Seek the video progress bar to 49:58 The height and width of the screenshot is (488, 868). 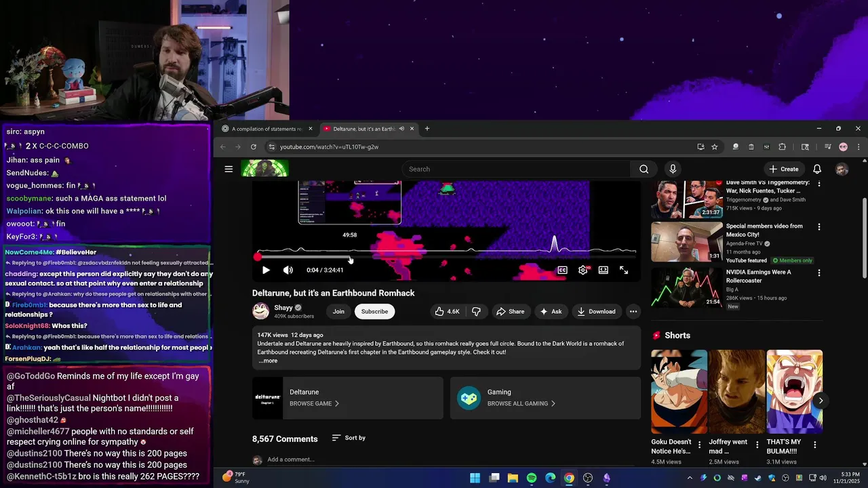(x=350, y=257)
